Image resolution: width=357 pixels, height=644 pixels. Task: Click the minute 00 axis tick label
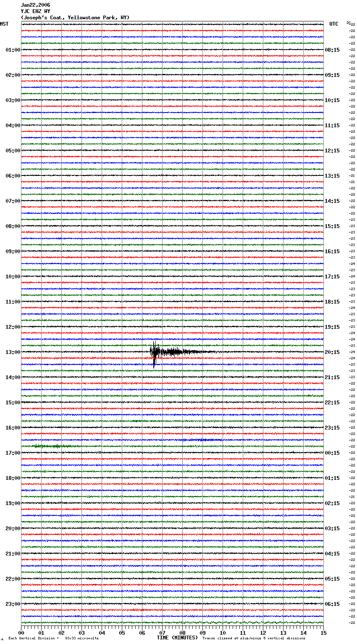point(21,633)
